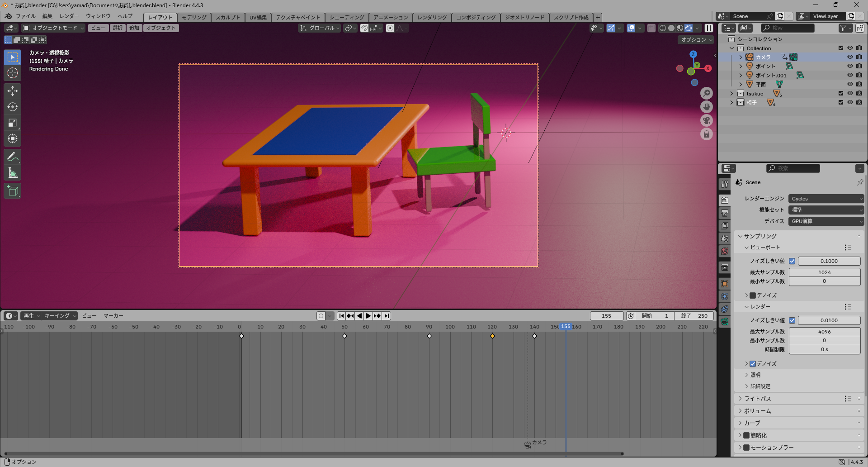Choose the Move tool in toolbar
Viewport: 868px width, 467px height.
pyautogui.click(x=13, y=91)
